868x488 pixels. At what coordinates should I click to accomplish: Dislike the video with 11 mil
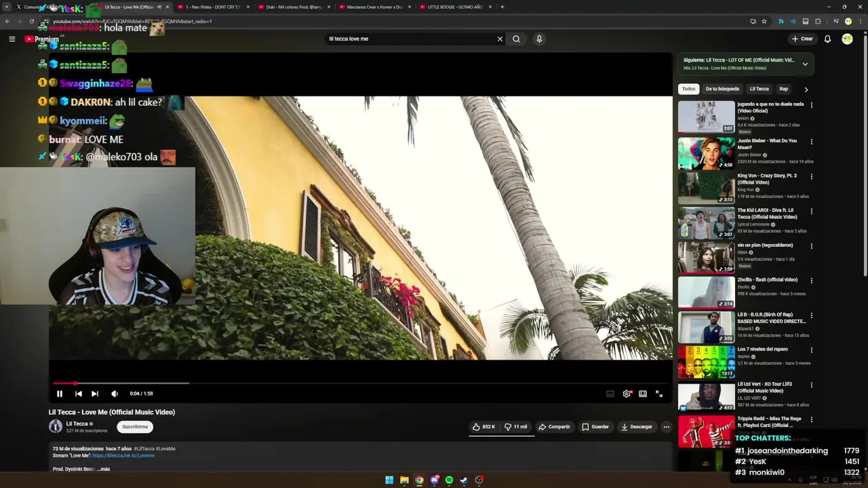point(516,426)
